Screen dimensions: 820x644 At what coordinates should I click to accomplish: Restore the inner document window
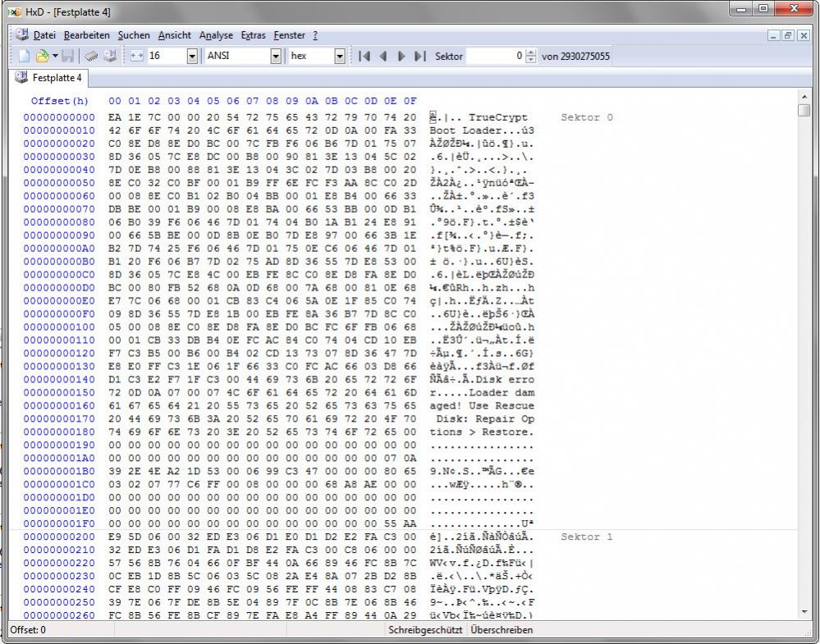click(x=788, y=35)
